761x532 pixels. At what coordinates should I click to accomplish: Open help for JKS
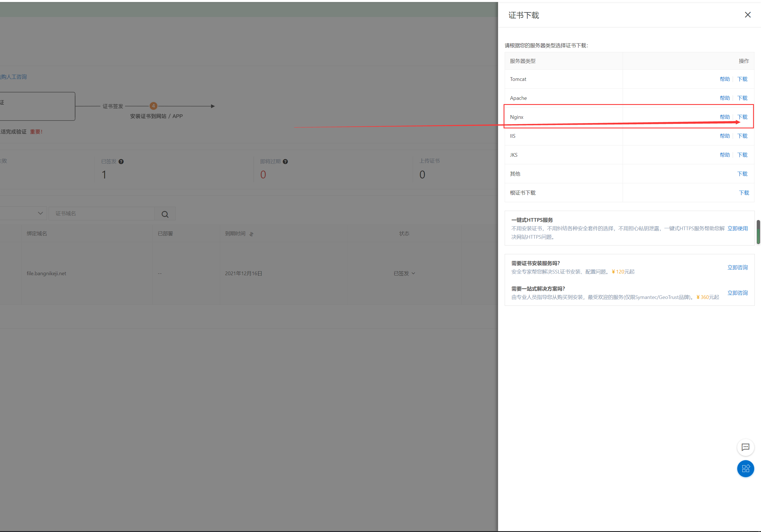point(725,155)
